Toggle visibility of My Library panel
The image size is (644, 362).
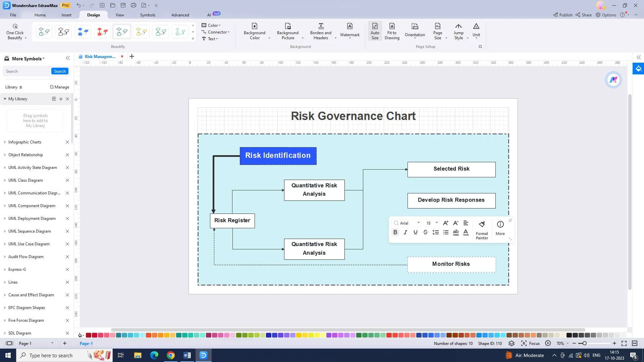point(5,98)
